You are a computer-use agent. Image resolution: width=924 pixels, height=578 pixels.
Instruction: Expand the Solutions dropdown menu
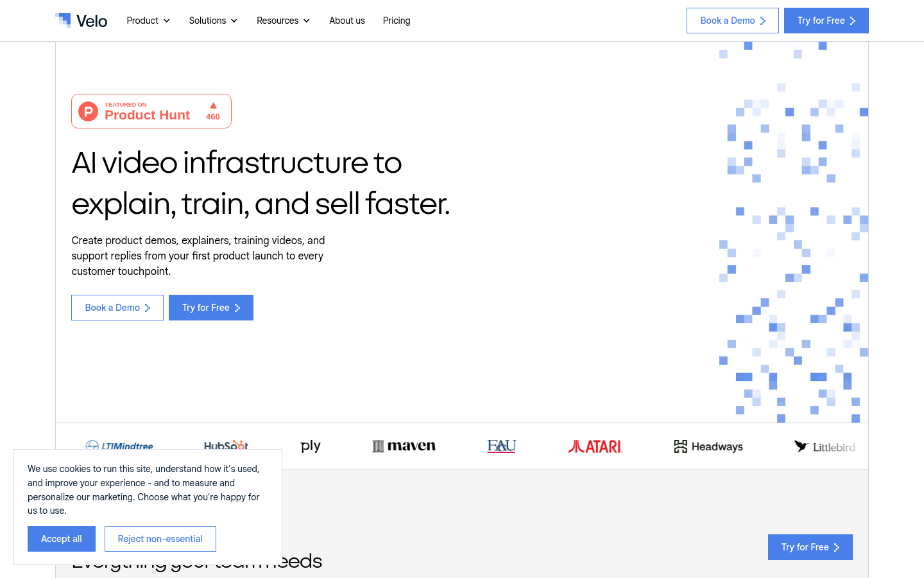point(213,21)
